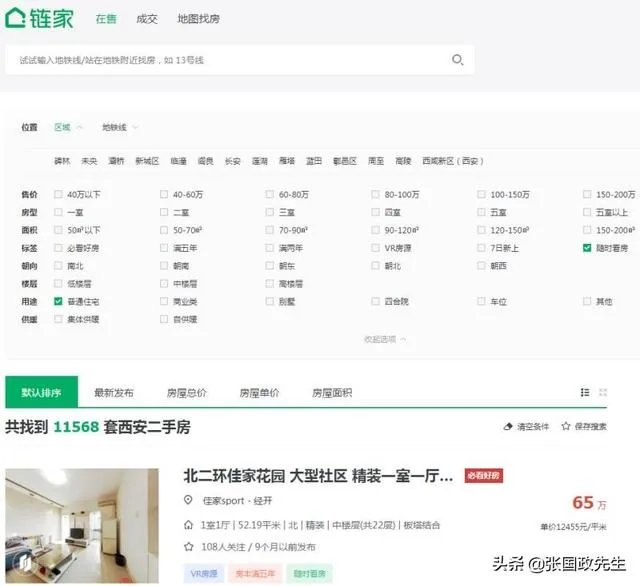
Task: Click the star icon beside 保存搜索
Action: click(565, 426)
